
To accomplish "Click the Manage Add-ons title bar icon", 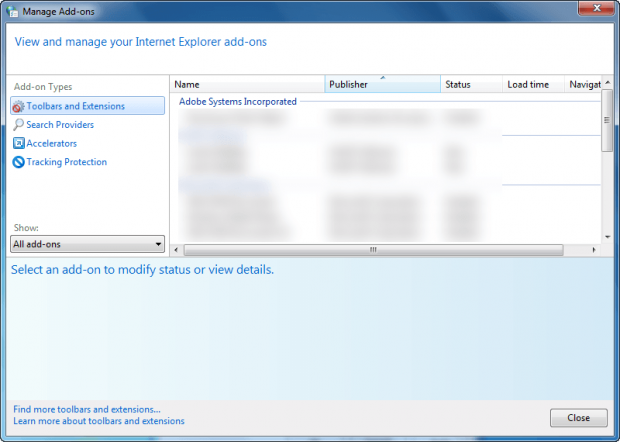I will coord(12,11).
